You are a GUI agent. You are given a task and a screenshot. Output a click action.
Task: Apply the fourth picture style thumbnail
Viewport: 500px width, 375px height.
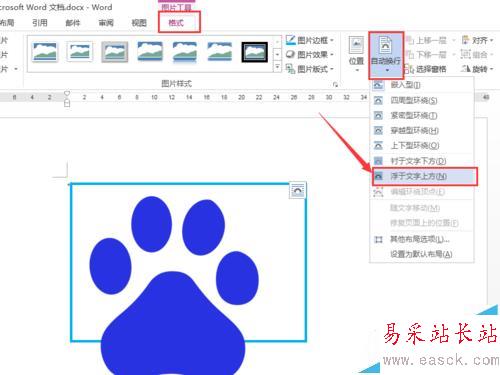click(150, 52)
